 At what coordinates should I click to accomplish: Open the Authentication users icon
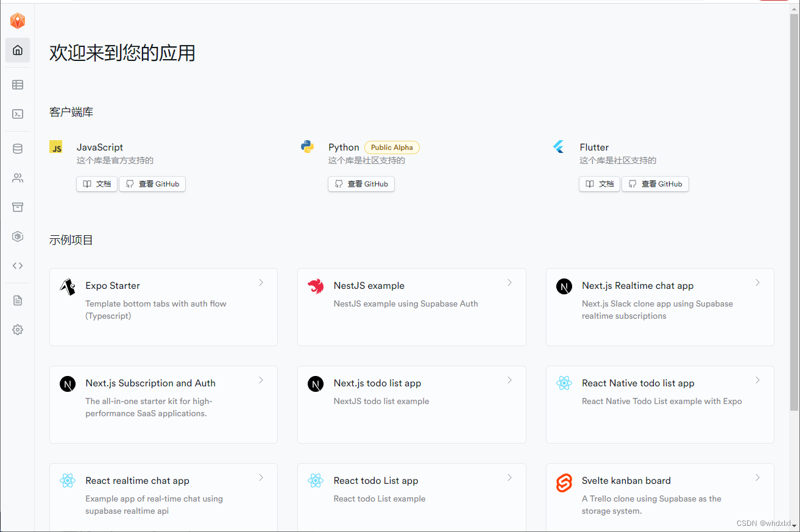[x=17, y=177]
